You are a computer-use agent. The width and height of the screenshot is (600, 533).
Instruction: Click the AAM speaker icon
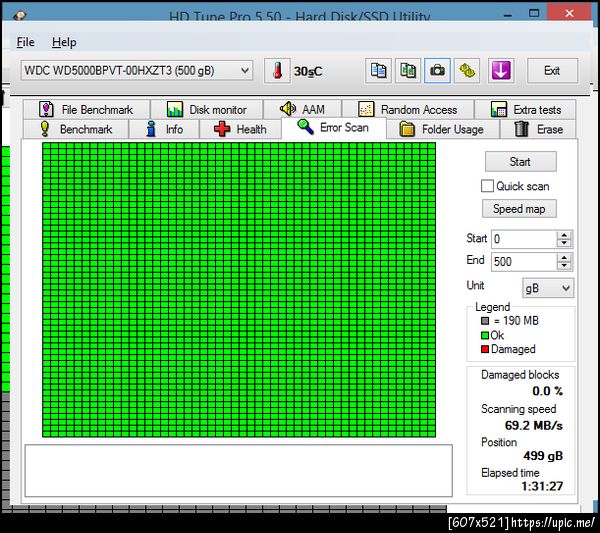[288, 109]
